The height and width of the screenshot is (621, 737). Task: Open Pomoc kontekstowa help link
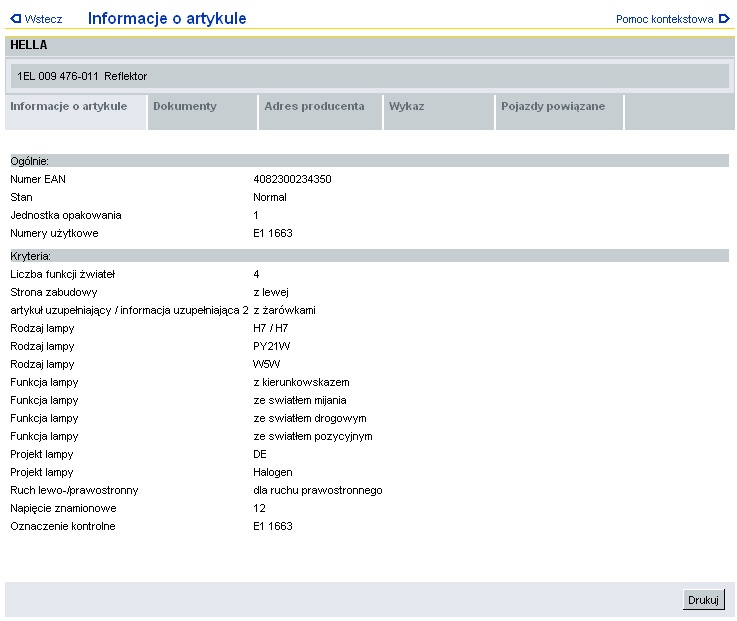point(665,19)
